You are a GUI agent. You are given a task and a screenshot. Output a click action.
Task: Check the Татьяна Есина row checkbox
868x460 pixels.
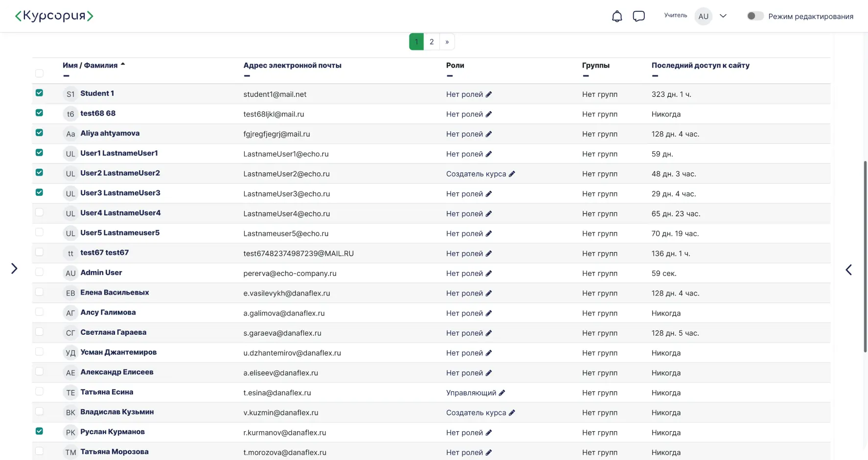pos(39,391)
